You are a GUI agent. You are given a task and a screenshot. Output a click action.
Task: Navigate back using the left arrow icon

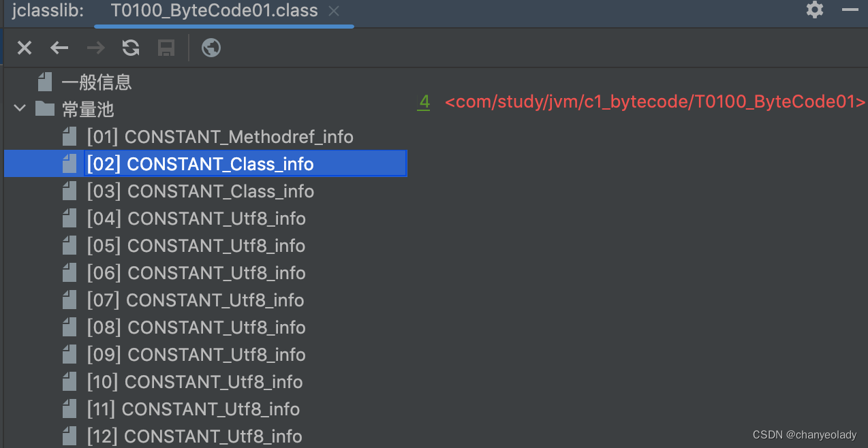click(x=59, y=48)
